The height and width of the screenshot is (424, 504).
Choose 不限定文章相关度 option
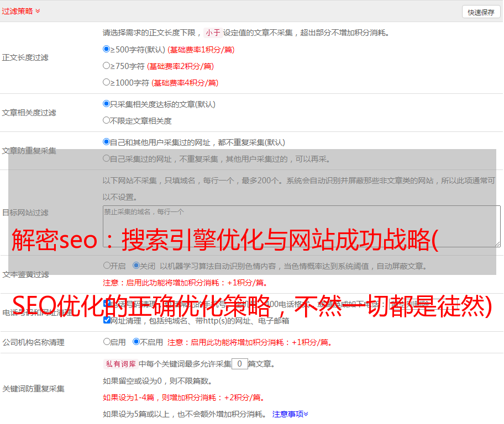[x=106, y=120]
